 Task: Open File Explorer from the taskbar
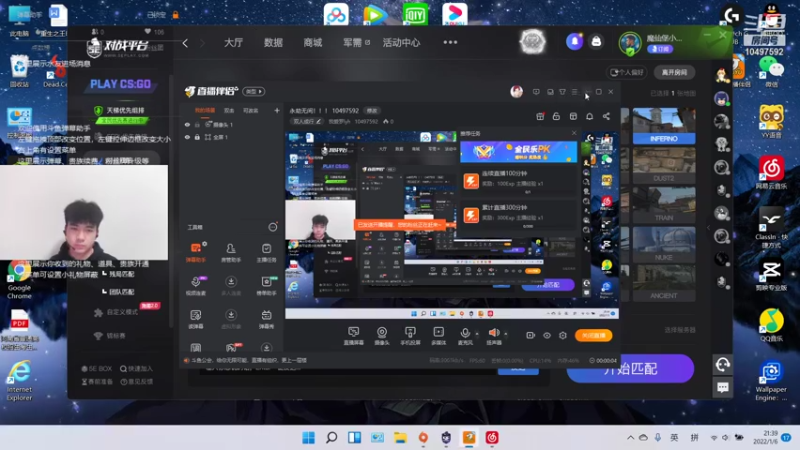[x=401, y=438]
